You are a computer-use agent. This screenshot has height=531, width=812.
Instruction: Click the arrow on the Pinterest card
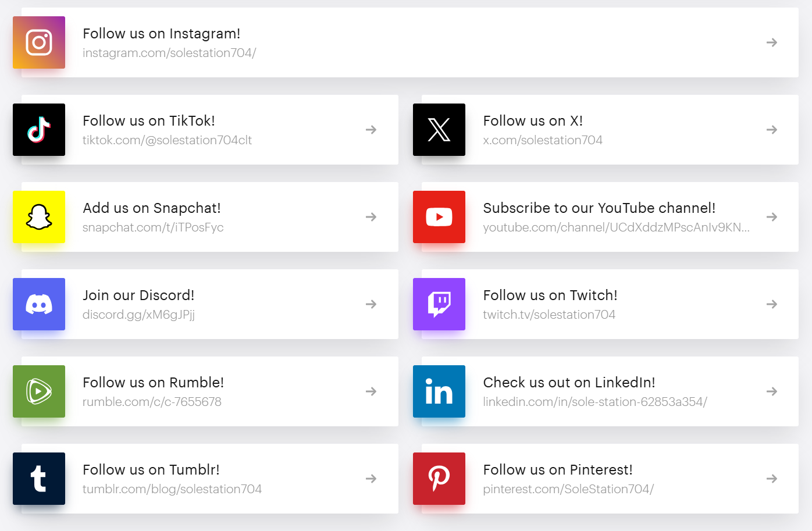point(772,479)
